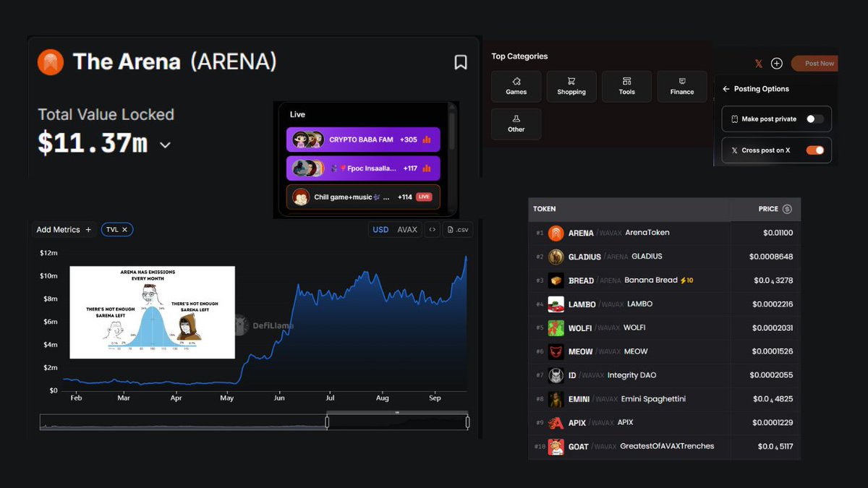Click the GLADIUS price $0.0008648
This screenshot has width=868, height=488.
coord(773,257)
